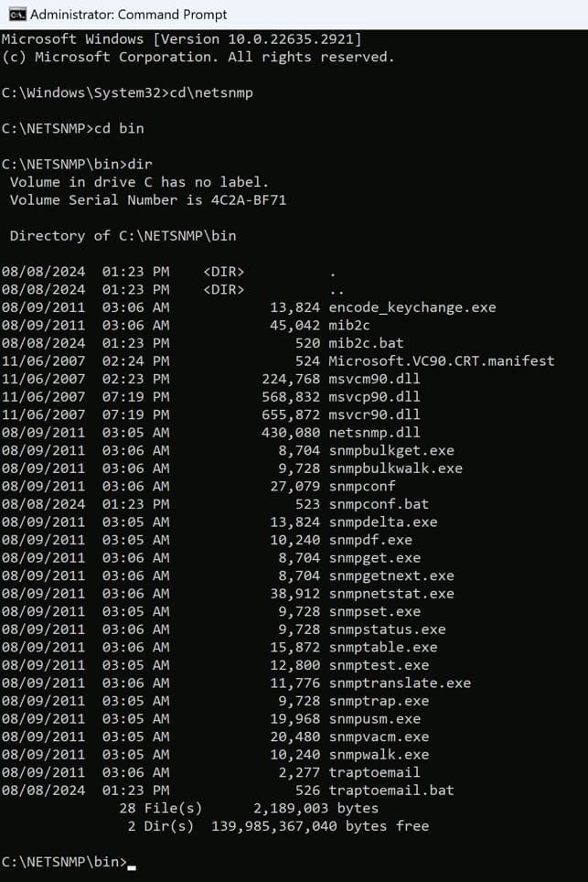Click the snmpconf.bat filename

click(x=379, y=504)
